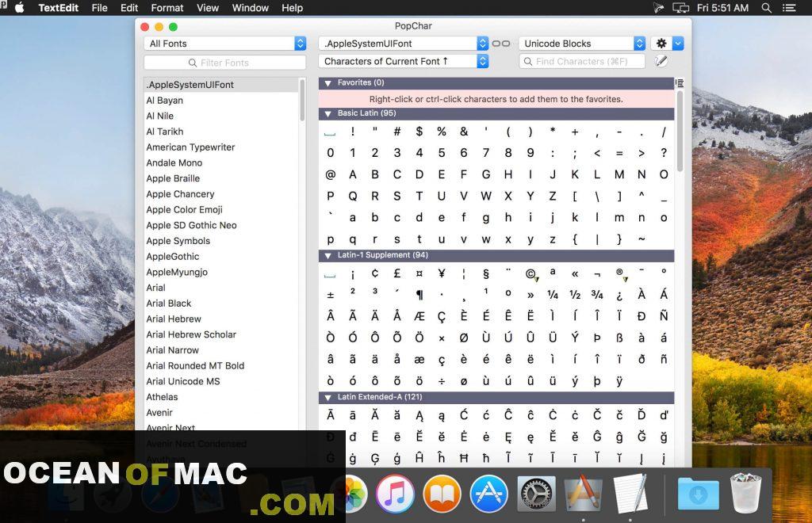
Task: Pick the at sign @ character
Action: [x=331, y=174]
